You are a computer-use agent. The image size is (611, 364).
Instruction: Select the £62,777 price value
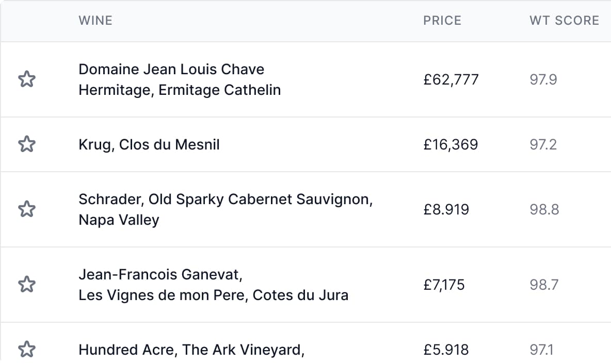click(x=451, y=79)
